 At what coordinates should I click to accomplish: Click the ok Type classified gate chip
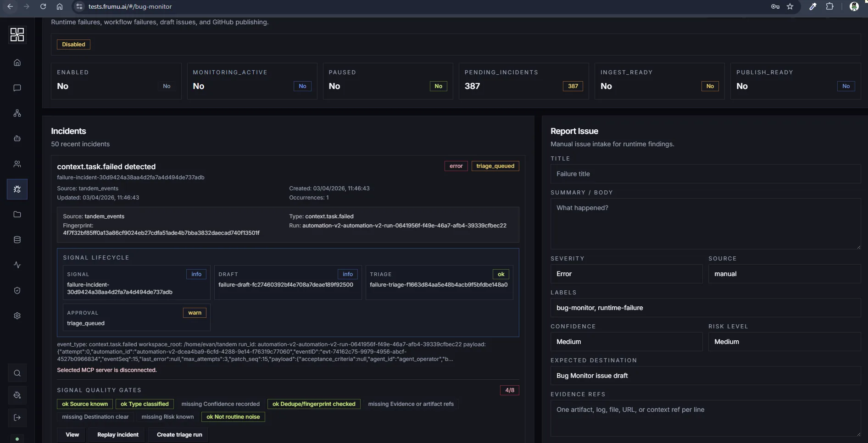tap(145, 404)
